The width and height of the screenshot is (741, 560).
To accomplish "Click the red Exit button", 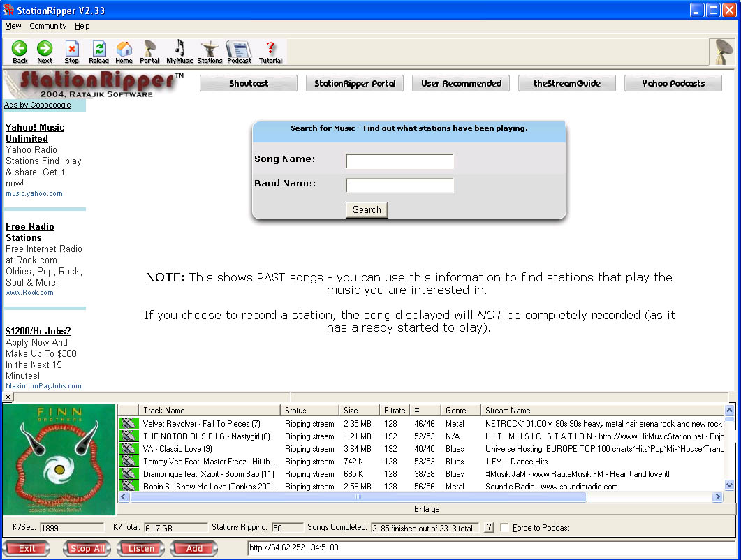I will pos(27,548).
